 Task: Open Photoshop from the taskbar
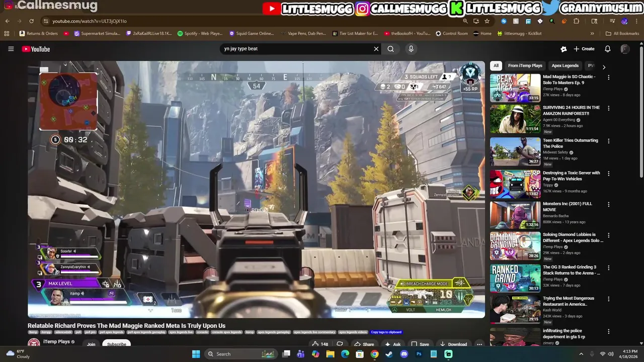point(419,354)
